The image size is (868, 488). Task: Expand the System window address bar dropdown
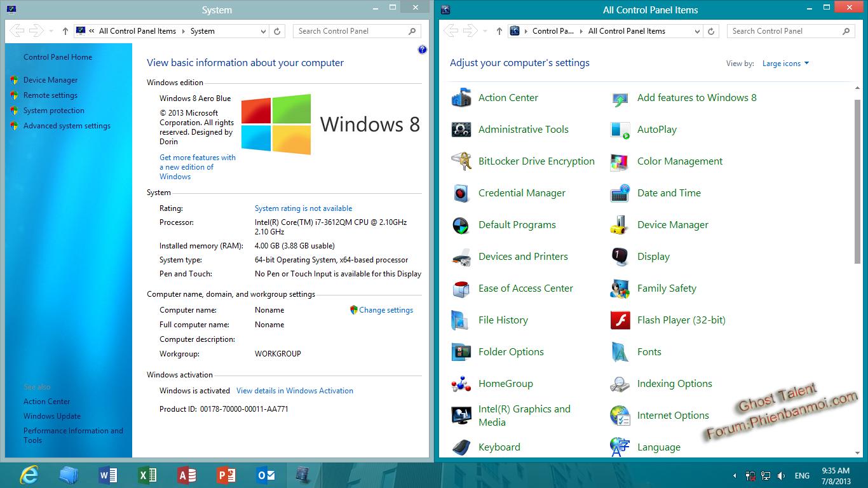(264, 31)
